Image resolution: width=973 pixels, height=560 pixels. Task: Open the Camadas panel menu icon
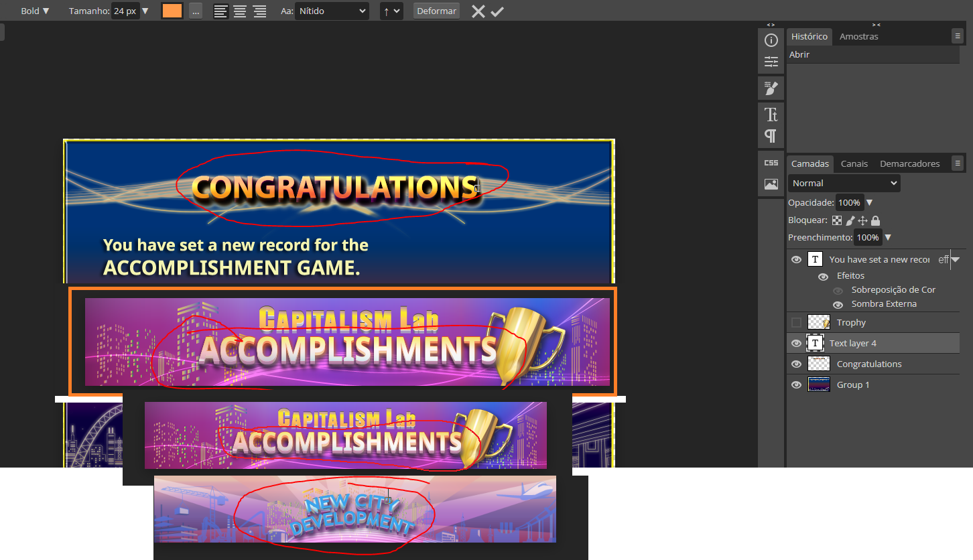tap(958, 163)
